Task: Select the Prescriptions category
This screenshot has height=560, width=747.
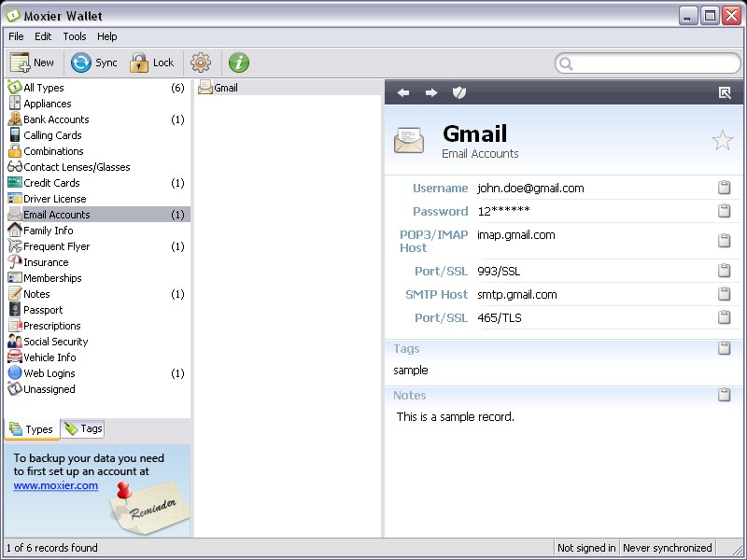Action: [x=97, y=326]
